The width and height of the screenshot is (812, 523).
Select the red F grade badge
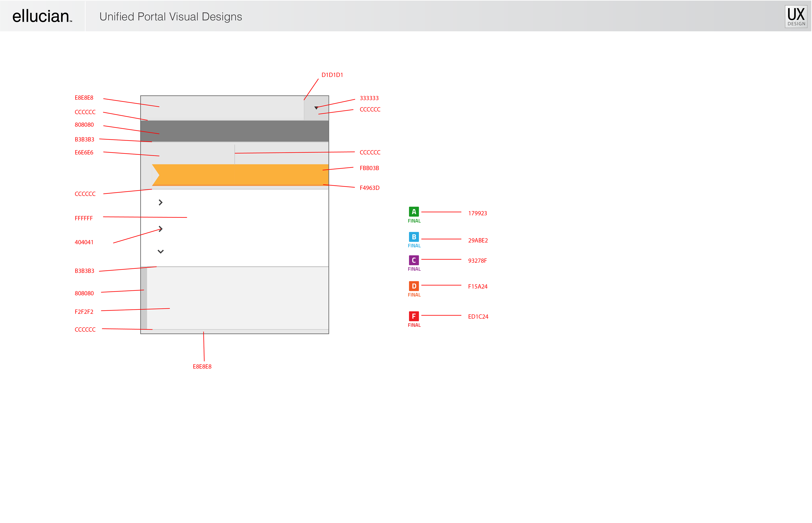[x=413, y=316]
